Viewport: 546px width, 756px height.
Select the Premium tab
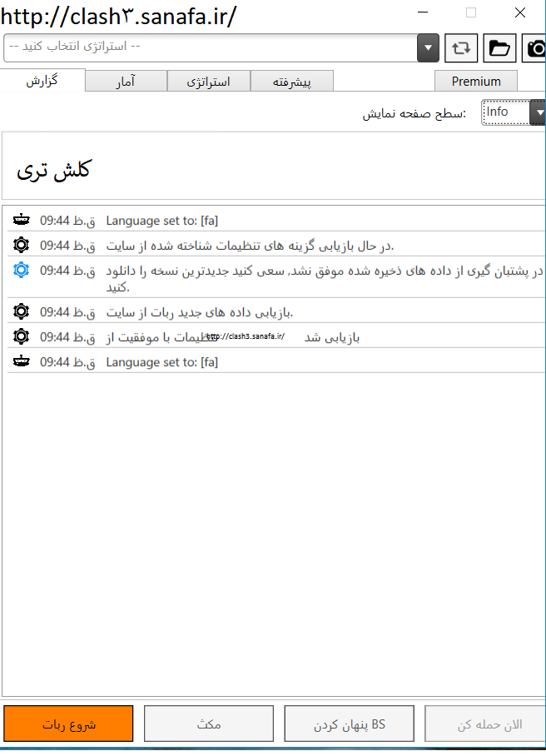(476, 81)
